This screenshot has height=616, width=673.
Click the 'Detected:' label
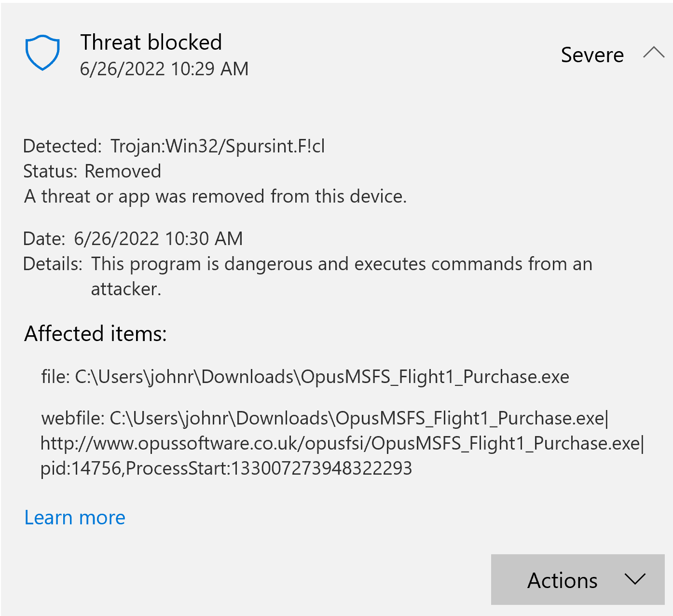click(63, 146)
